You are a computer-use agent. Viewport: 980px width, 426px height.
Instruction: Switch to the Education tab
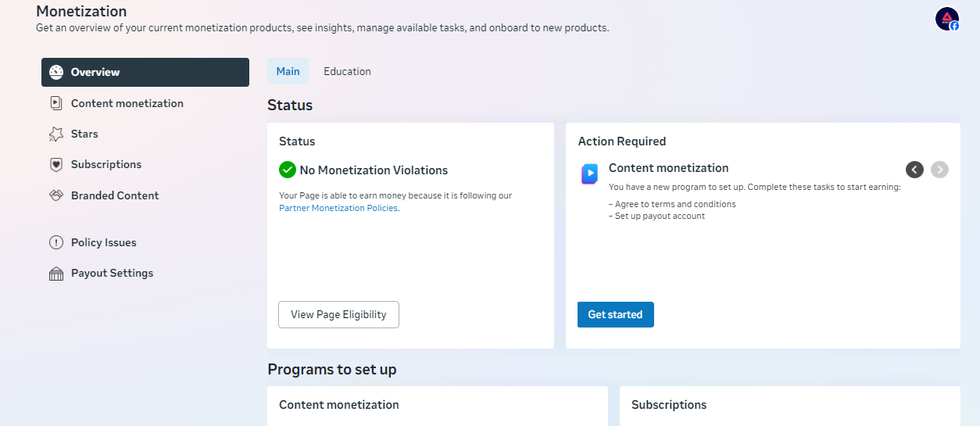click(347, 71)
